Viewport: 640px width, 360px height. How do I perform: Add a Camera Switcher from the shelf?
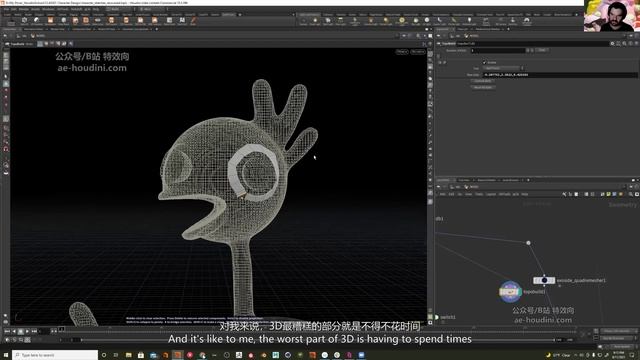(x=513, y=20)
